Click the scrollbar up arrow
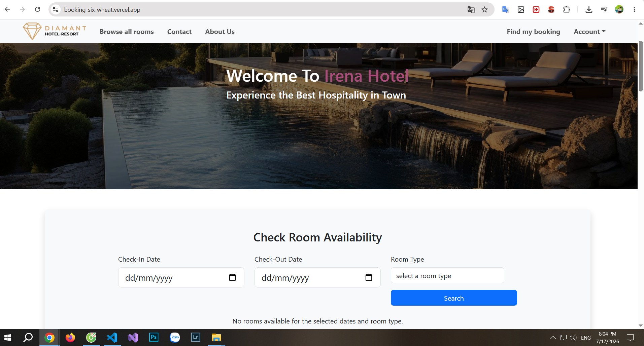The image size is (644, 346). (x=641, y=24)
